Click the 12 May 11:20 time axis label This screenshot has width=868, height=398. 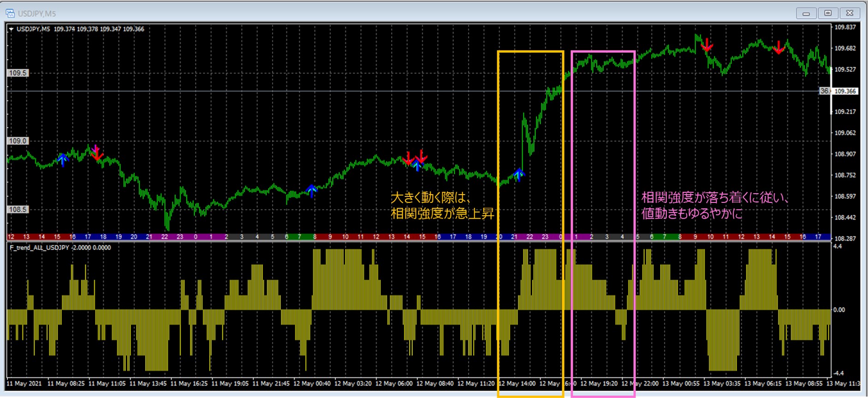click(x=476, y=384)
